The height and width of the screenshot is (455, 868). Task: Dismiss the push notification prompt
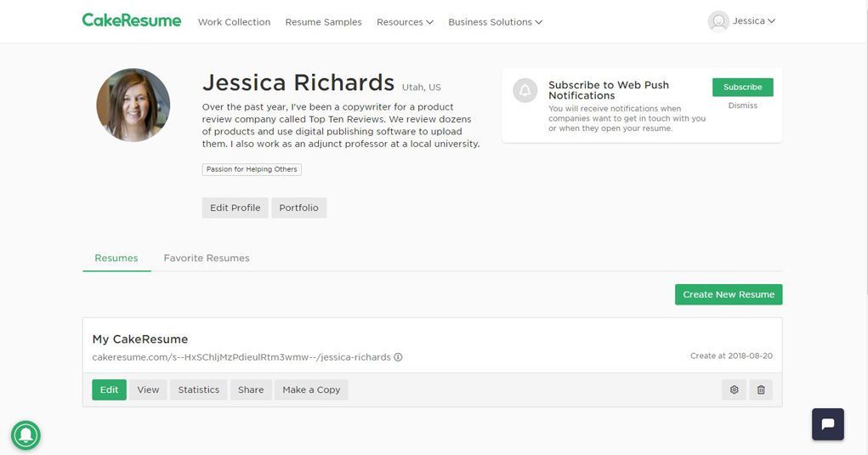pos(742,105)
